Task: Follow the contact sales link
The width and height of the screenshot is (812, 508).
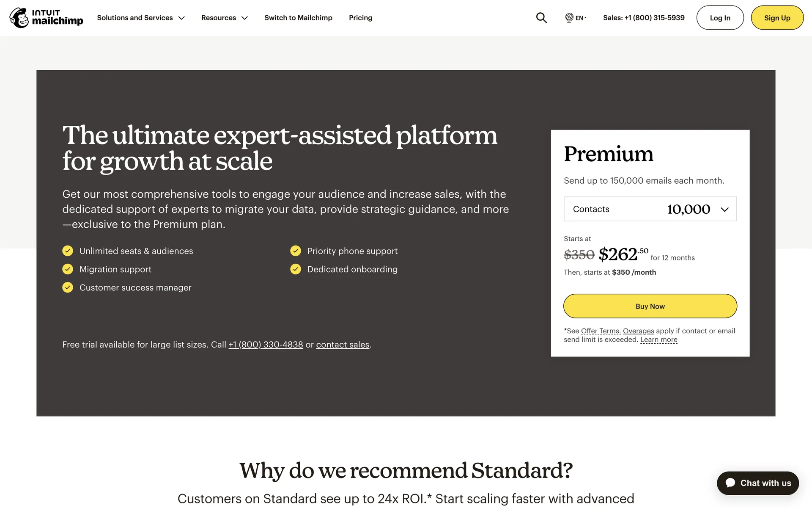Action: click(343, 345)
